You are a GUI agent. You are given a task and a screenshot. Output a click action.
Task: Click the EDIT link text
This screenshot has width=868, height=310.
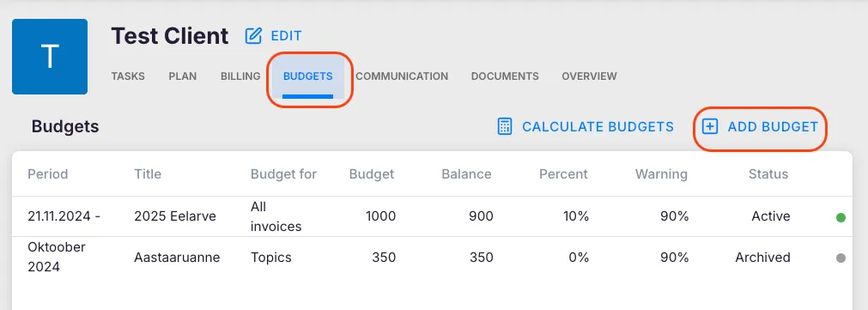[x=286, y=36]
